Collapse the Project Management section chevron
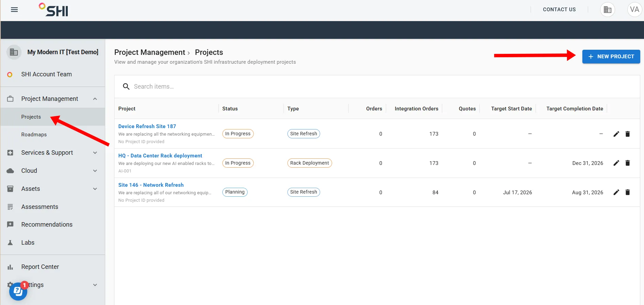 tap(95, 99)
